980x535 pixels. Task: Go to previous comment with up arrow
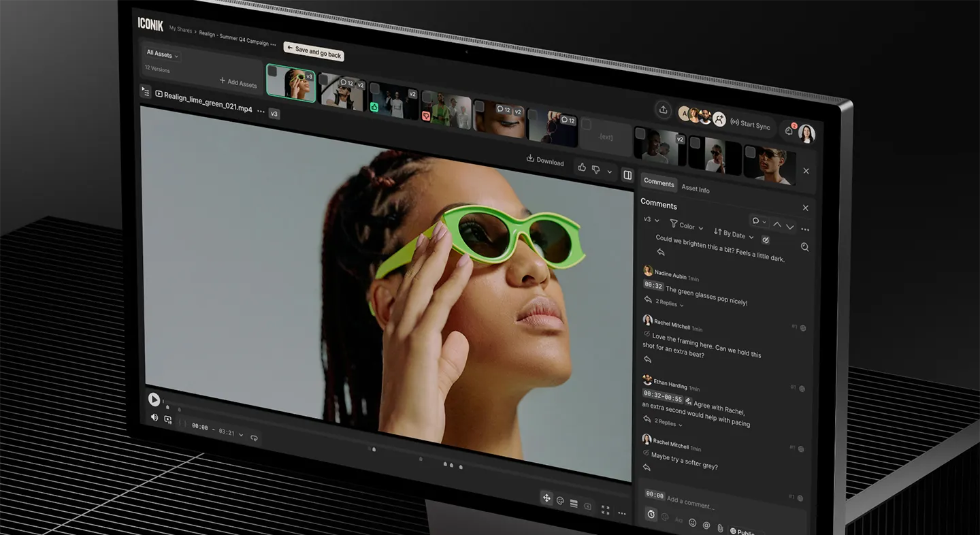[777, 225]
